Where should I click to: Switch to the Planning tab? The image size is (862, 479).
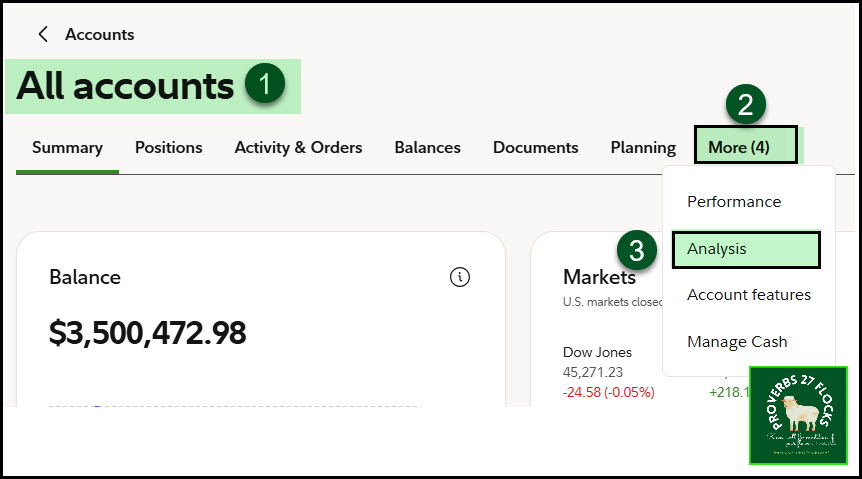643,147
